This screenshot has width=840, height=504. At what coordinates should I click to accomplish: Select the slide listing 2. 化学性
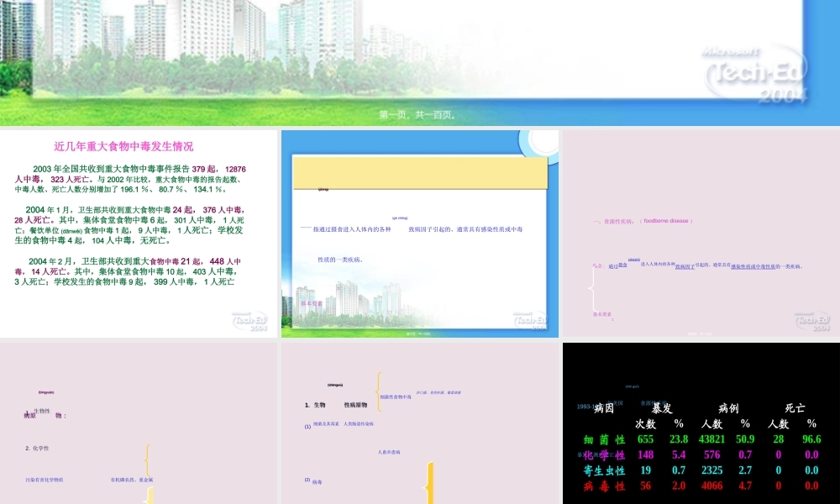coord(139,423)
